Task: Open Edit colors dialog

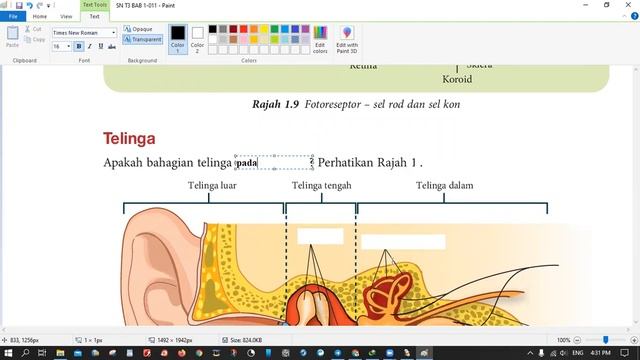Action: pyautogui.click(x=320, y=39)
